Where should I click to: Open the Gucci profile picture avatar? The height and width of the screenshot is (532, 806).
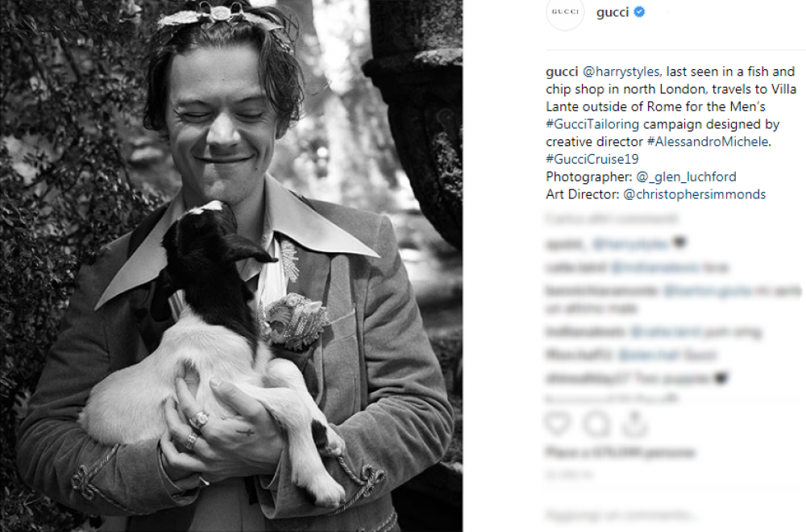tap(565, 12)
